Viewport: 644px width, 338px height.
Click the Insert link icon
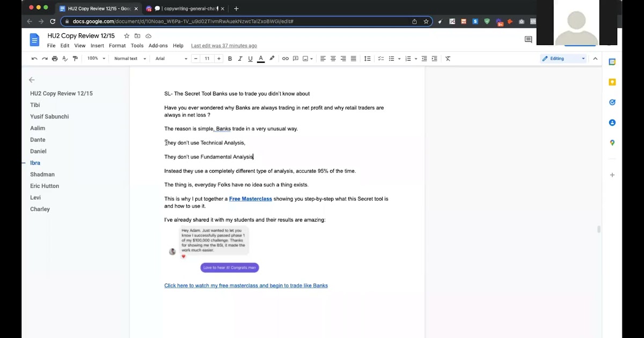(x=286, y=58)
